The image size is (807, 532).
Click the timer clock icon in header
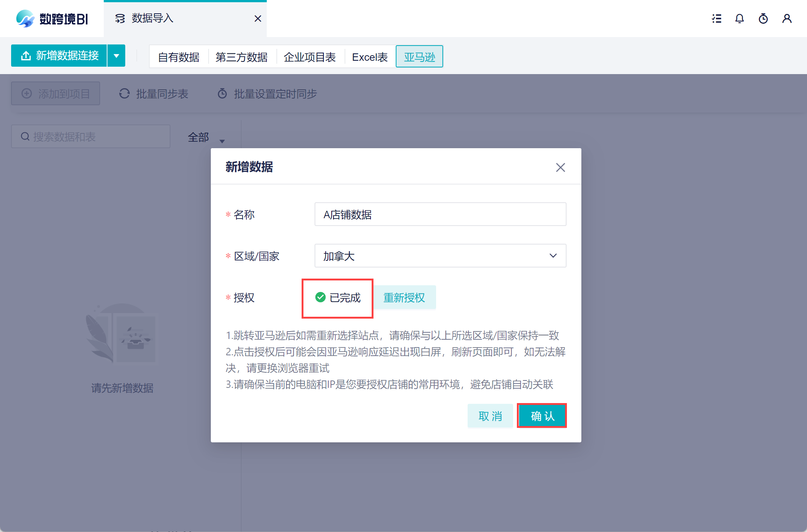tap(763, 19)
